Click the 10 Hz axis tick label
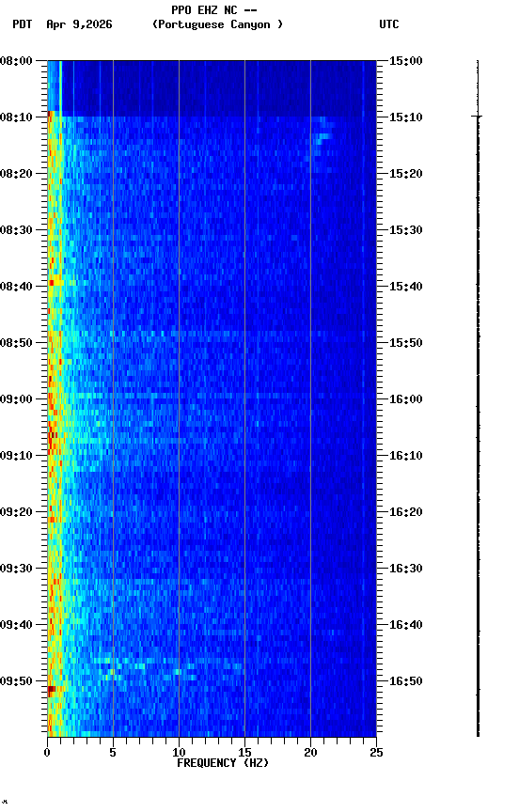The image size is (519, 812). click(179, 753)
